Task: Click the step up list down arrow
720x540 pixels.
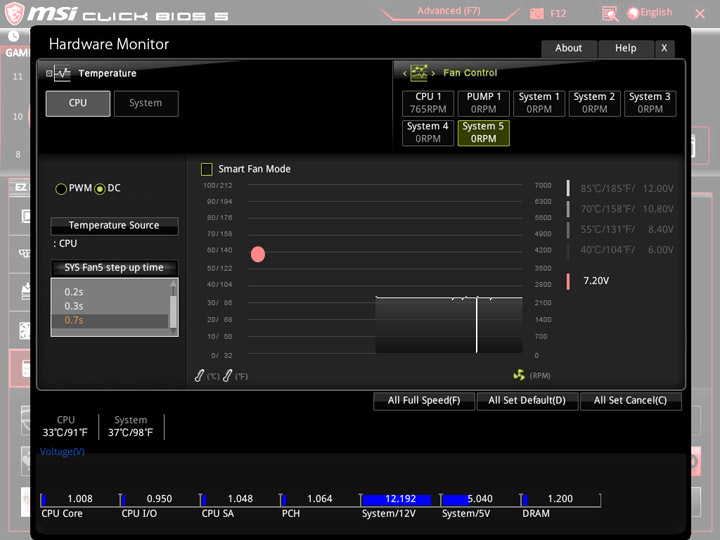Action: 173,331
